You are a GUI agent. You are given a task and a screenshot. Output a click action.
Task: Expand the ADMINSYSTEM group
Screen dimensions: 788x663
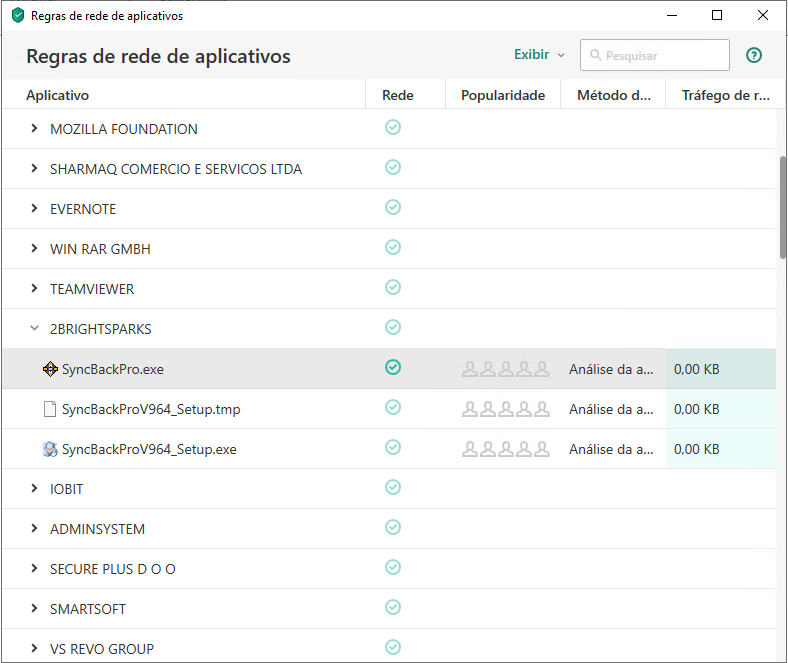34,528
